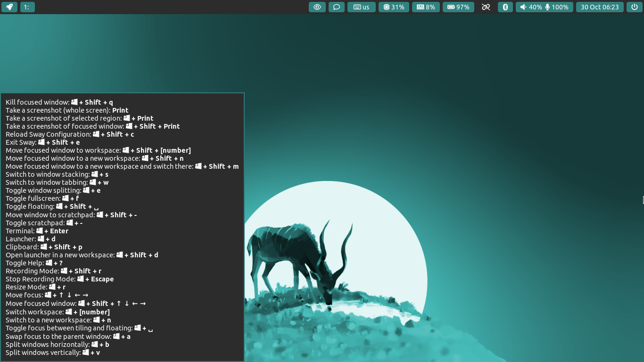Toggle the microphone at 100%
This screenshot has height=362, width=644.
tap(557, 7)
